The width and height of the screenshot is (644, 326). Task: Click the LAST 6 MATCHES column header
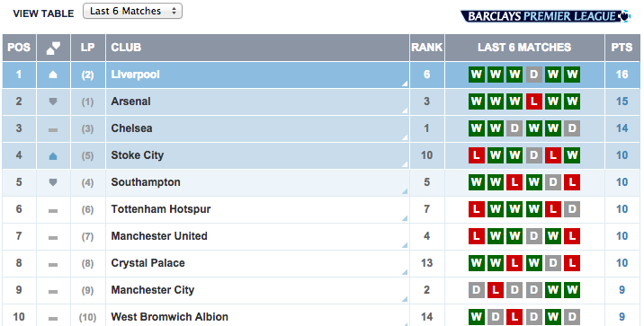click(524, 48)
